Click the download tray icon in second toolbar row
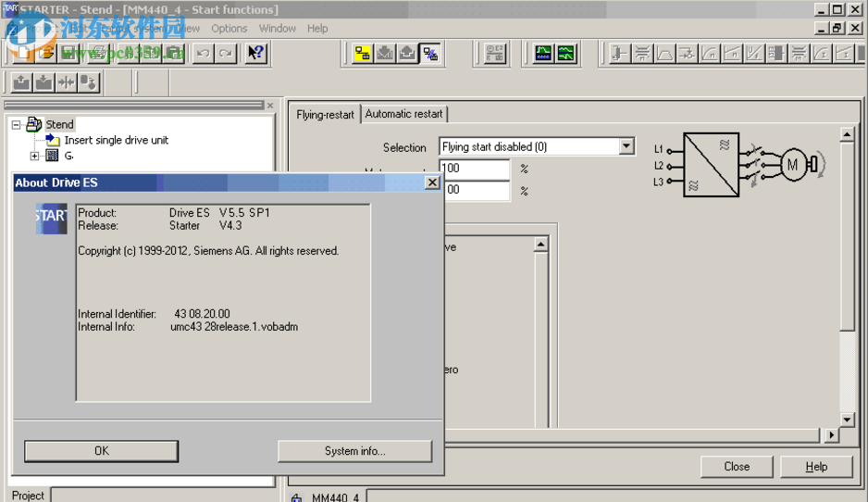 click(43, 82)
